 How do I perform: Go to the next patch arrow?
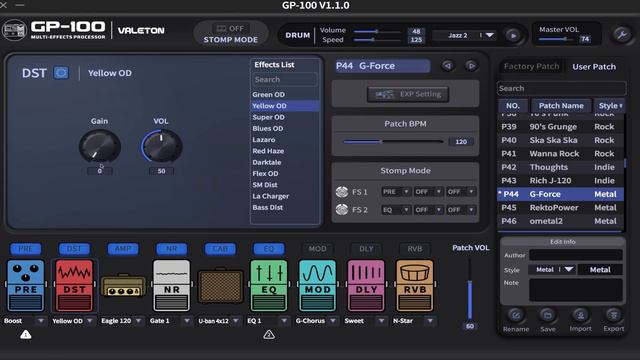(x=471, y=66)
